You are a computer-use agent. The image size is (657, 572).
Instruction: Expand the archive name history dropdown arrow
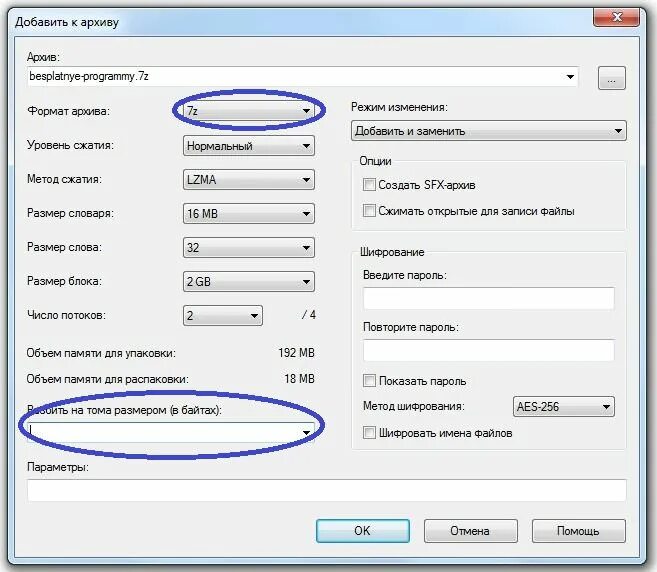570,77
